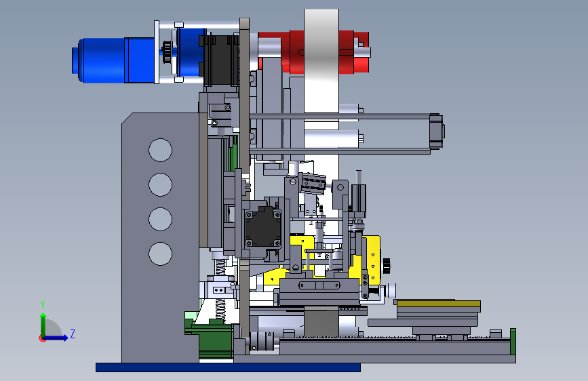Select the large white label roll disc
Screen dimensions: 588x381
(x=321, y=60)
